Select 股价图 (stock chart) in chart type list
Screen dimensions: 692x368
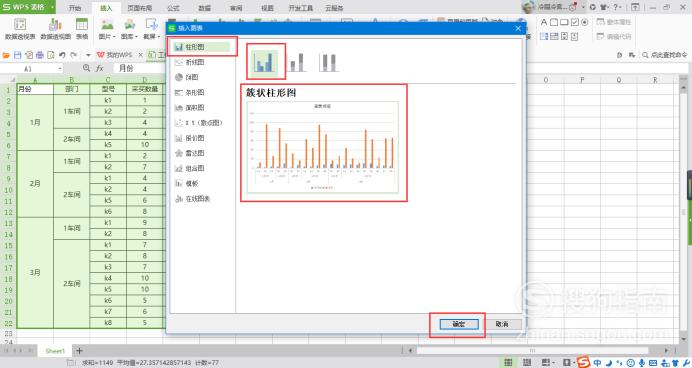194,138
